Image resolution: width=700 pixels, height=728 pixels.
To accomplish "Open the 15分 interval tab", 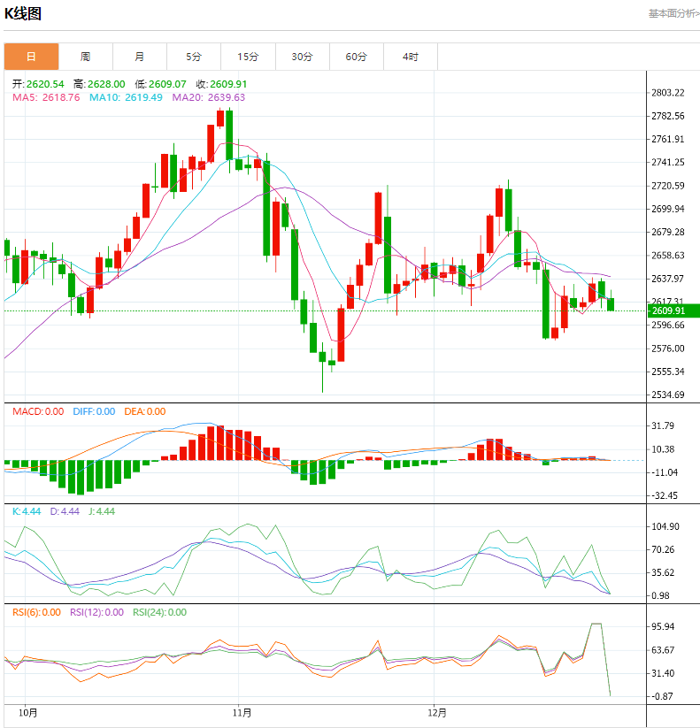I will (x=248, y=57).
